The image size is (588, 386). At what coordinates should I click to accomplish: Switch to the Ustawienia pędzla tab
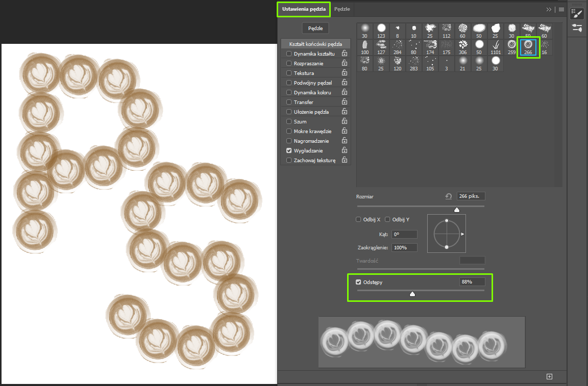tap(304, 9)
